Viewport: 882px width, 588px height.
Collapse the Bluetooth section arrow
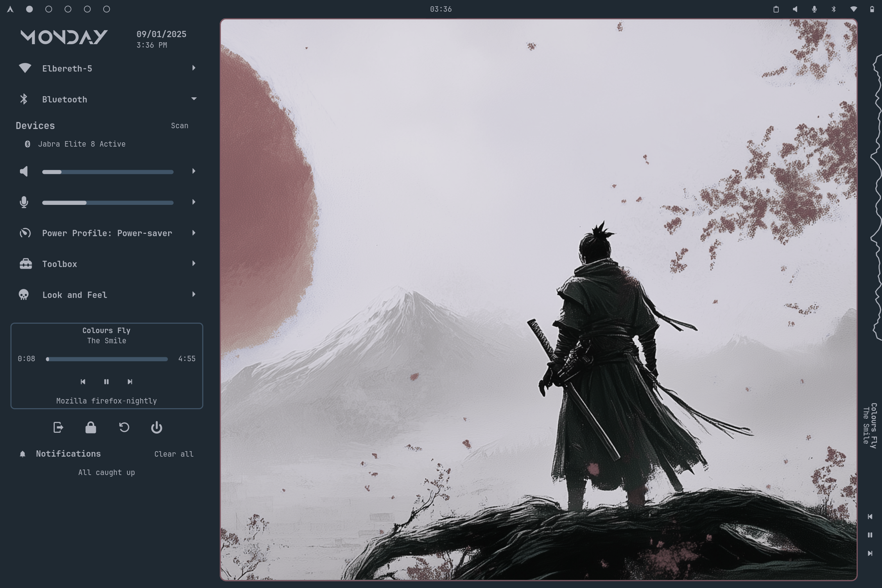[x=194, y=99]
